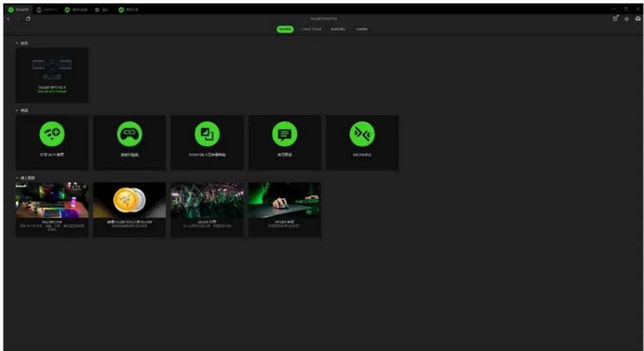Switch to the top tab with device outline icon

(47, 10)
